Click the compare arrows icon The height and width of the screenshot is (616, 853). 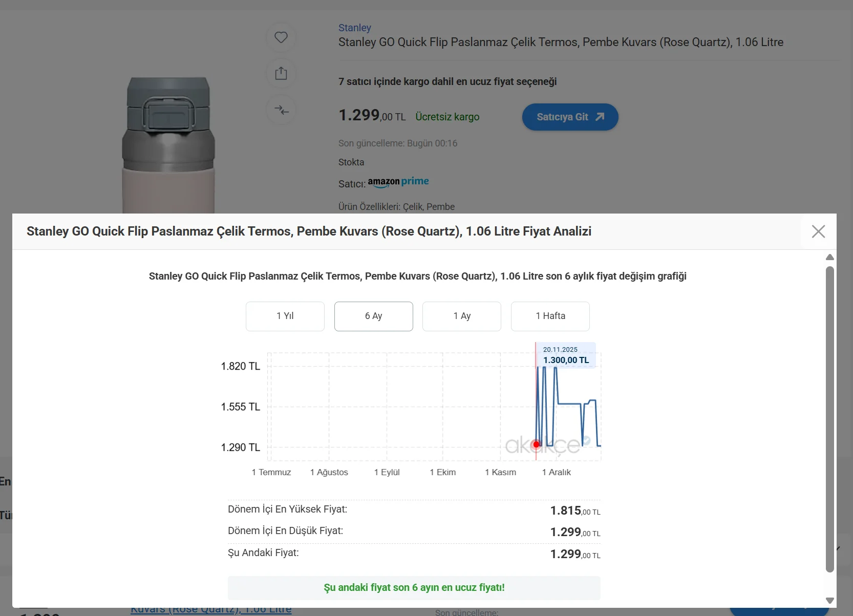pos(281,110)
